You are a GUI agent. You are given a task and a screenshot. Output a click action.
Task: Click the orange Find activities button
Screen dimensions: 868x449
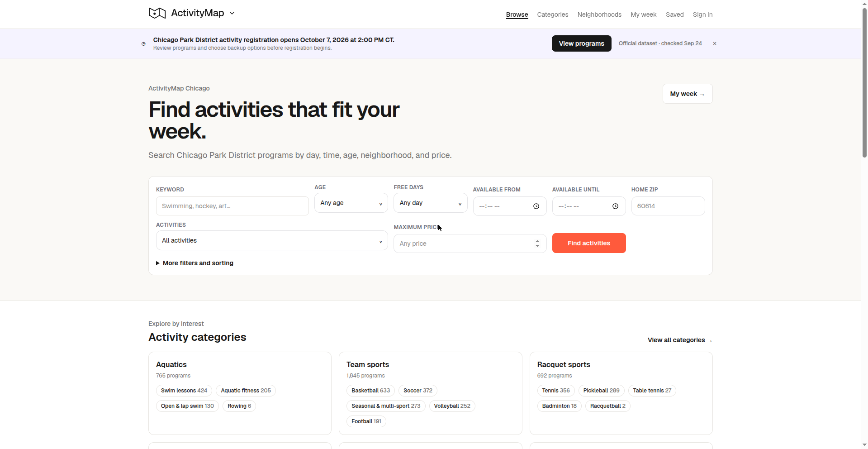pos(589,243)
